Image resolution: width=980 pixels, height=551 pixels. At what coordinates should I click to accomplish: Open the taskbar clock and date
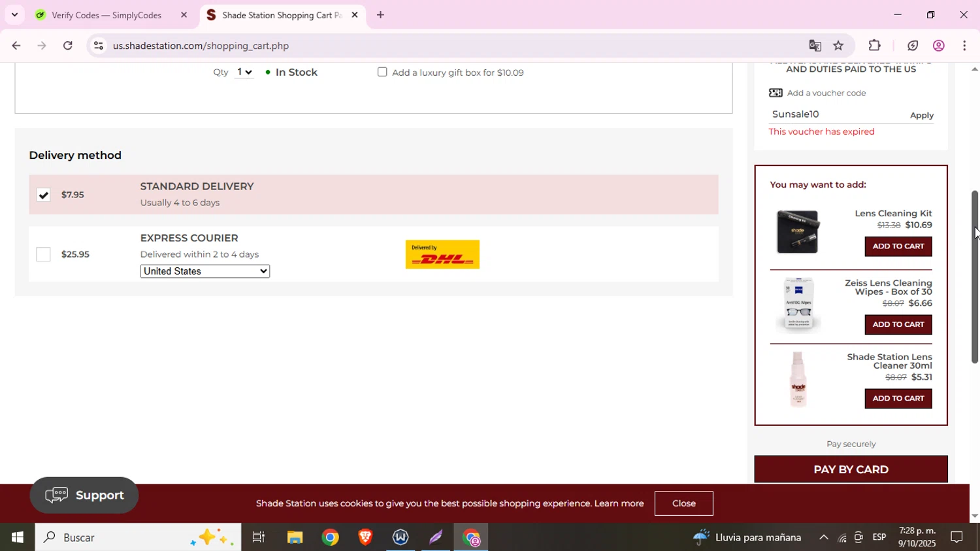tap(917, 537)
